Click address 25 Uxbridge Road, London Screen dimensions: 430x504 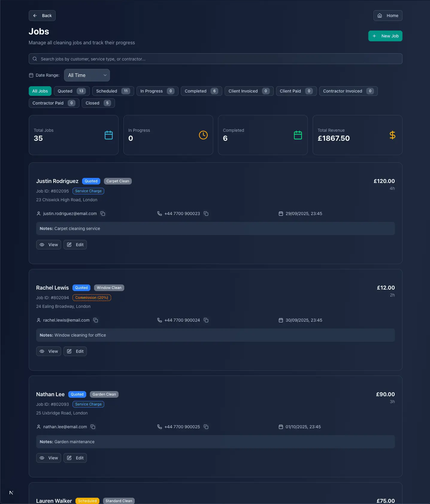[x=62, y=413]
